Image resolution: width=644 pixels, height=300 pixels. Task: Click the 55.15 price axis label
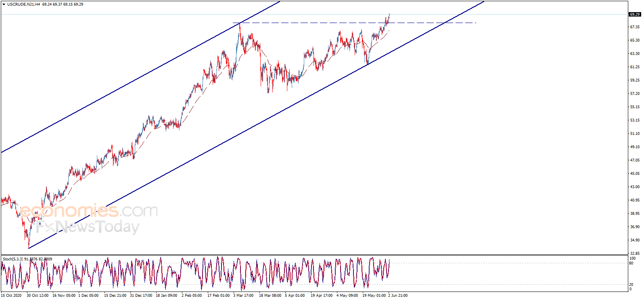pyautogui.click(x=635, y=107)
